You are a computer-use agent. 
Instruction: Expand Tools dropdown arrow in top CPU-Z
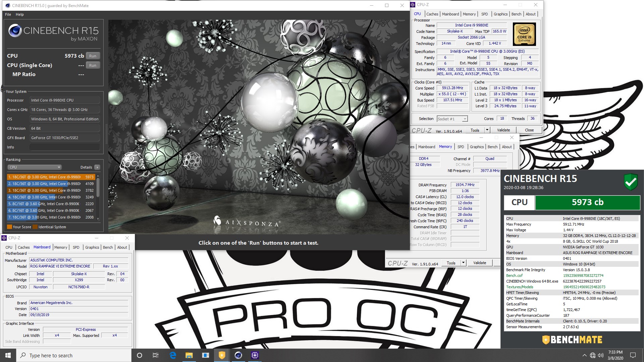[x=487, y=130]
